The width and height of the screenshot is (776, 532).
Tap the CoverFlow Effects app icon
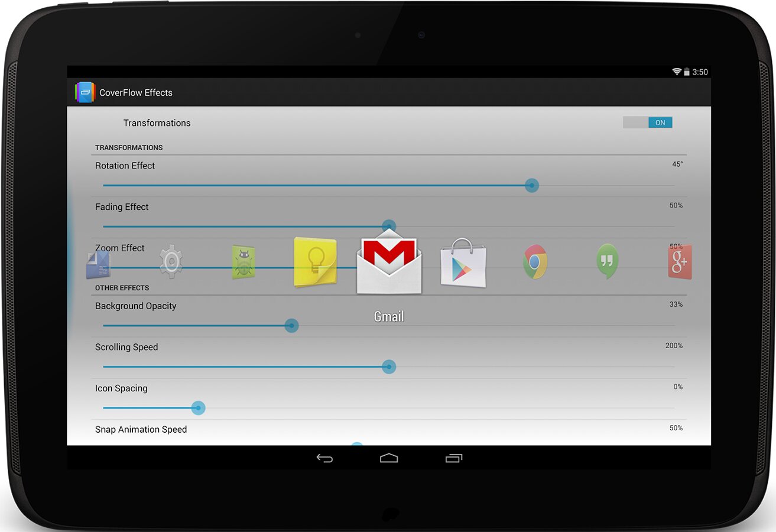(85, 92)
